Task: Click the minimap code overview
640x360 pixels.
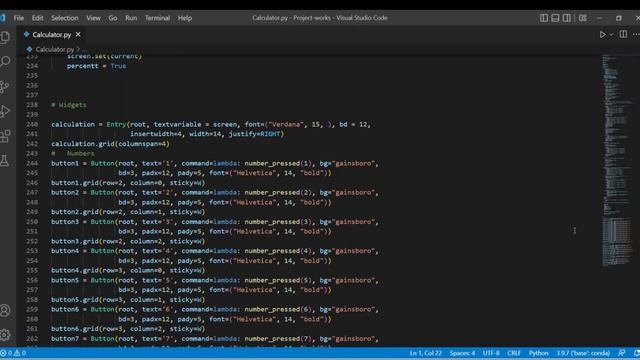Action: tap(617, 160)
